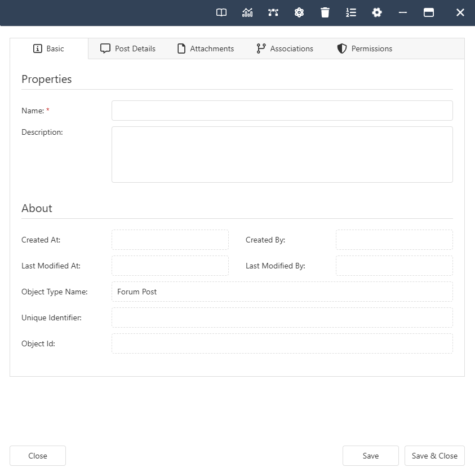475x476 pixels.
Task: Open the Attachments tab
Action: coord(206,49)
